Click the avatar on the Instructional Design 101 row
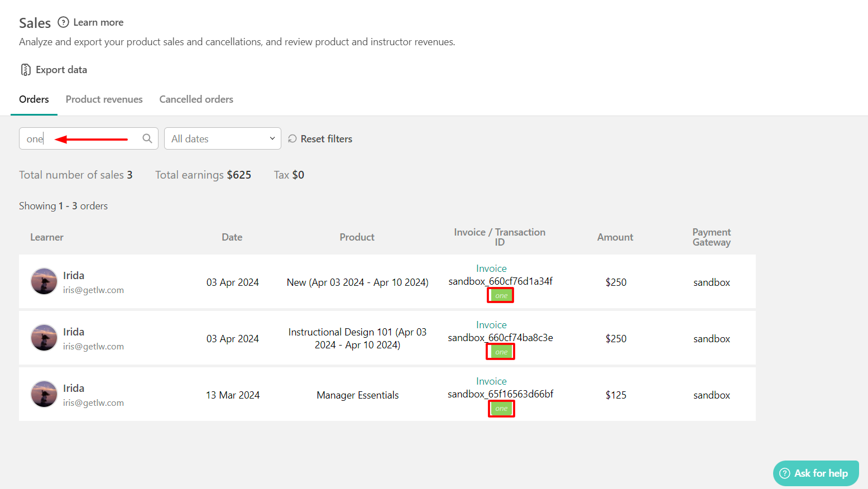The image size is (868, 489). click(x=44, y=338)
